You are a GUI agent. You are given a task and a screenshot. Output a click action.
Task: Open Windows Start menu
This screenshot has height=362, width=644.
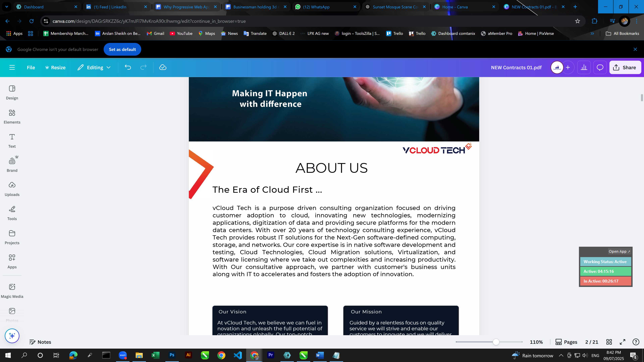(8, 355)
